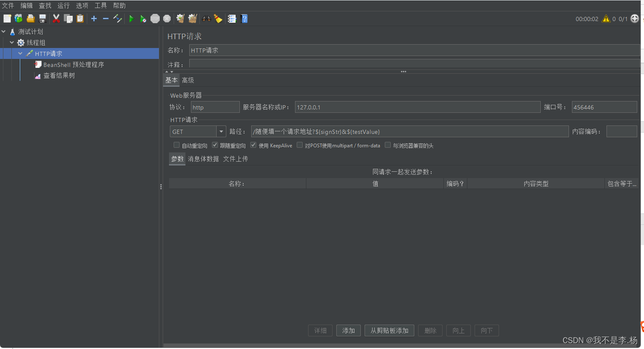This screenshot has height=349, width=644.
Task: Click the 端口号 field showing 456446
Action: pos(604,107)
